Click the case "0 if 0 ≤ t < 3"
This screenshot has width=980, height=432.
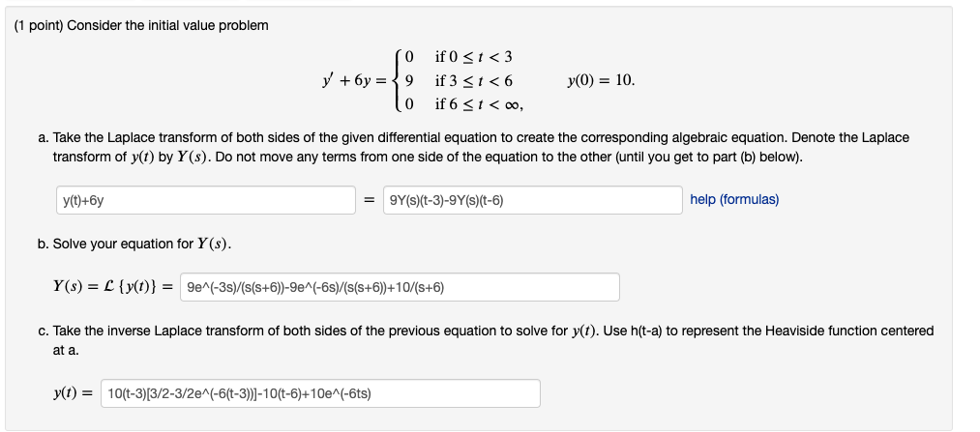(459, 57)
